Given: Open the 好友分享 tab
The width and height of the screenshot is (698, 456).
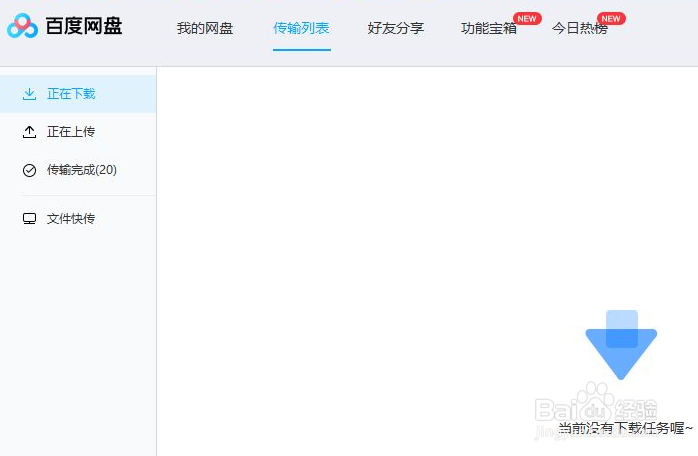Looking at the screenshot, I should (x=396, y=28).
